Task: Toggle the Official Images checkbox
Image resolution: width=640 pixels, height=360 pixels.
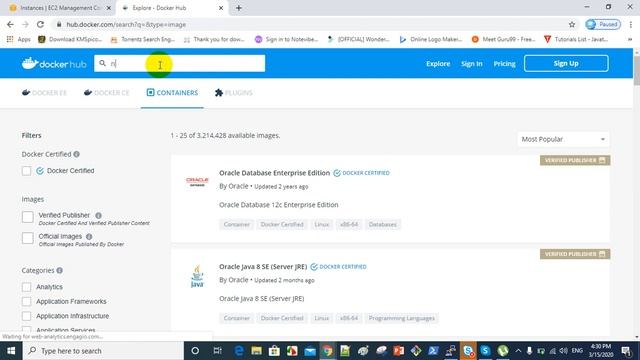Action: point(28,238)
